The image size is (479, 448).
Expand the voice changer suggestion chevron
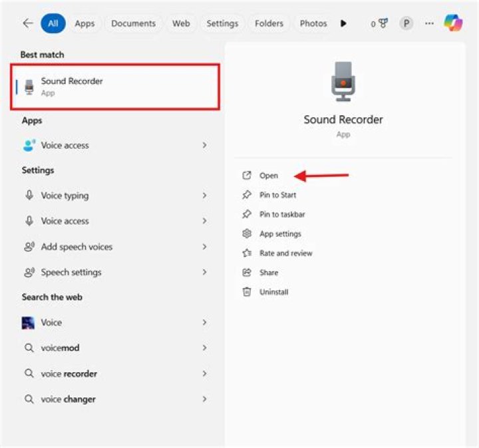click(205, 399)
